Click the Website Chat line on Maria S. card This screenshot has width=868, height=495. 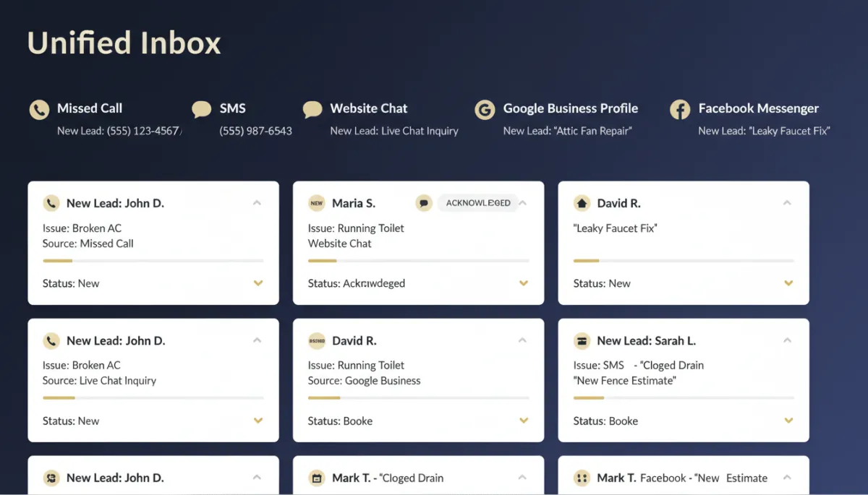tap(340, 244)
